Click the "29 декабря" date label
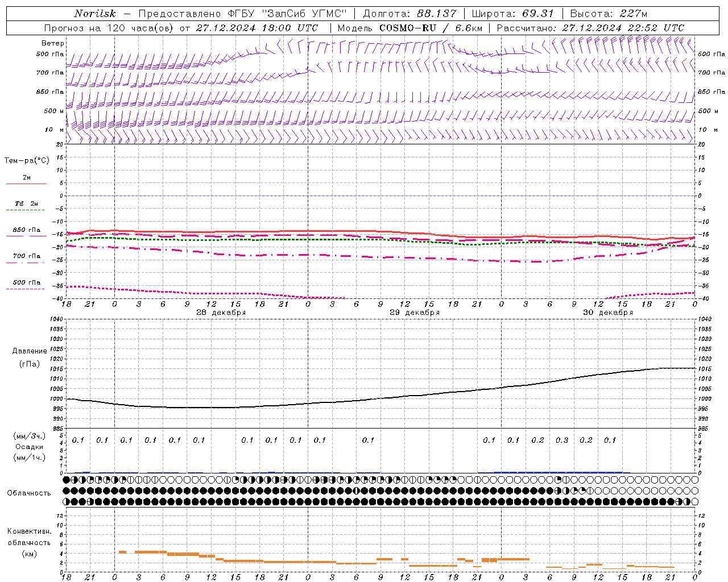728x582 pixels. (415, 313)
